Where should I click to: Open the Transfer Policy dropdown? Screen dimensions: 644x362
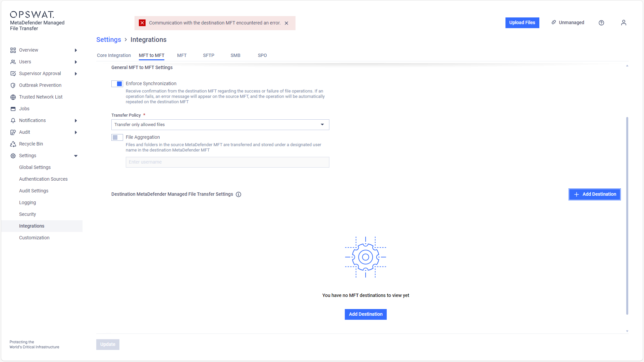tap(220, 125)
